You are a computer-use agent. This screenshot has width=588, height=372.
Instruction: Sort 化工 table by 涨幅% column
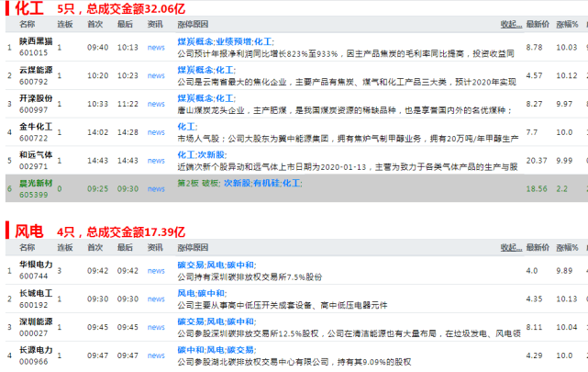pyautogui.click(x=568, y=25)
